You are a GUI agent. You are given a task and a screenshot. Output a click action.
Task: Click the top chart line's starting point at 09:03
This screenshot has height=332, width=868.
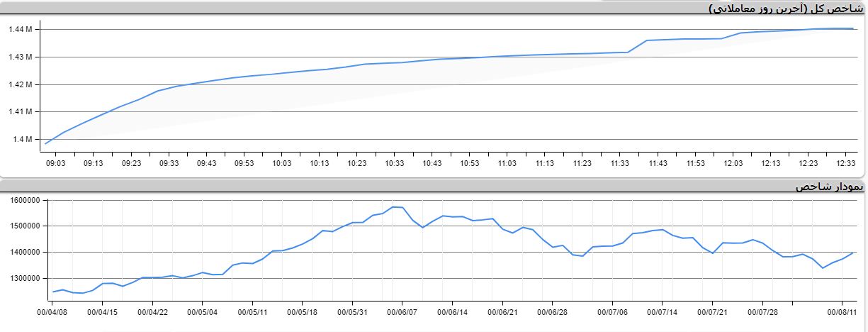pos(46,144)
